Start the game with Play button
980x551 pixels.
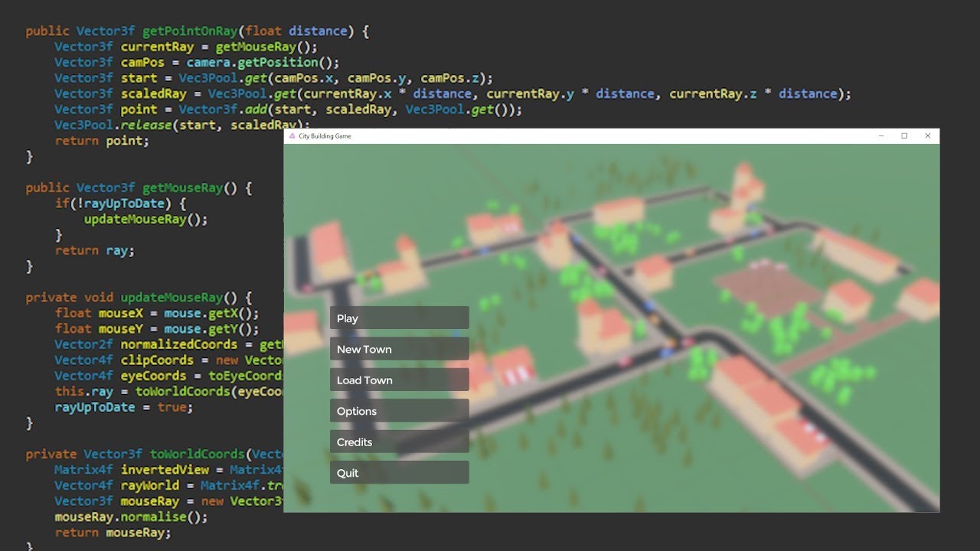399,318
